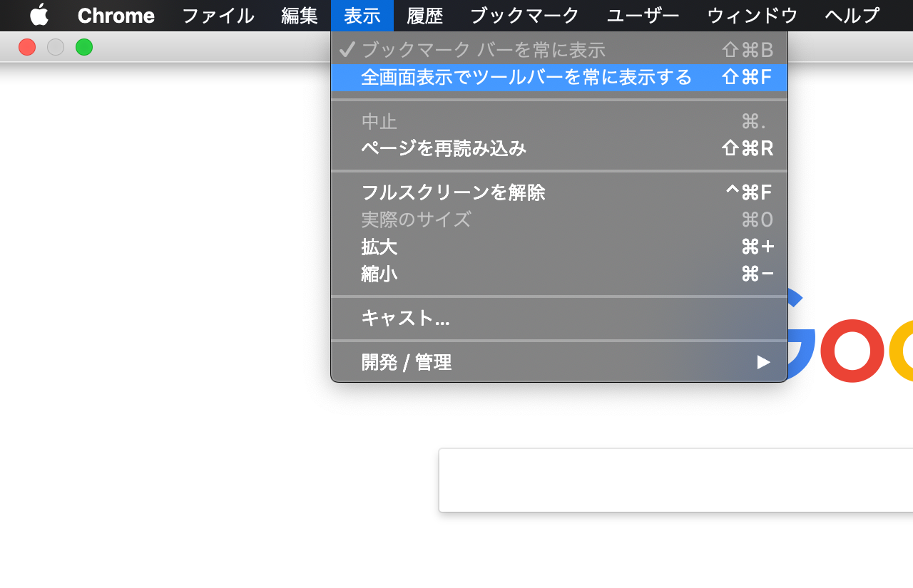Open the ヘルプ menu
The width and height of the screenshot is (913, 588).
852,15
